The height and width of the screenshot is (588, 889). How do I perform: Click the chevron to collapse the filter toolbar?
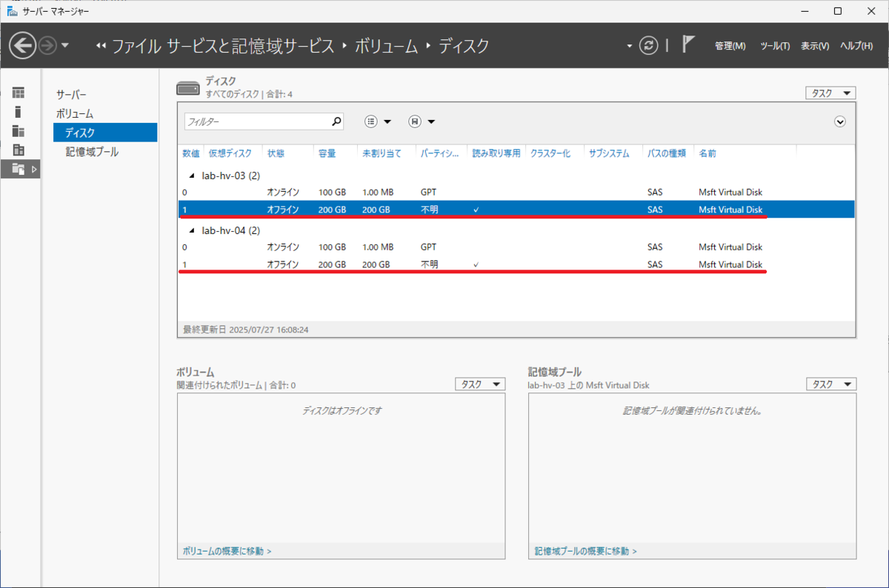pos(839,120)
